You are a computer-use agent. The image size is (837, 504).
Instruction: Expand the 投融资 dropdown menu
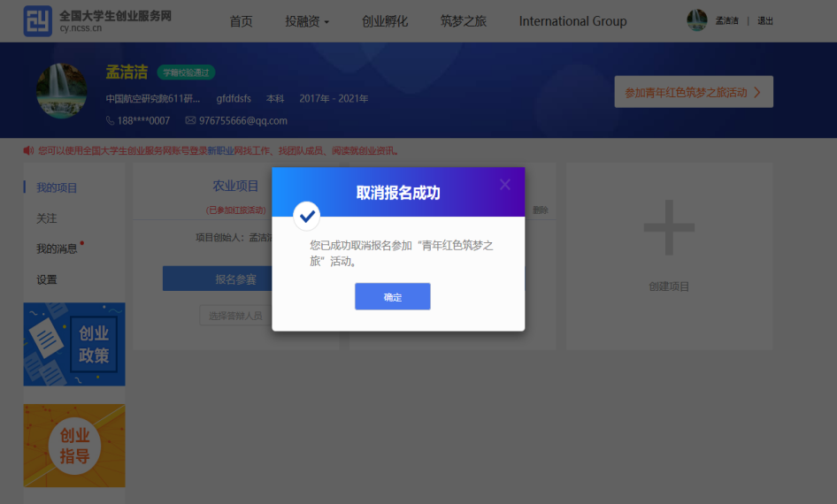pyautogui.click(x=306, y=21)
